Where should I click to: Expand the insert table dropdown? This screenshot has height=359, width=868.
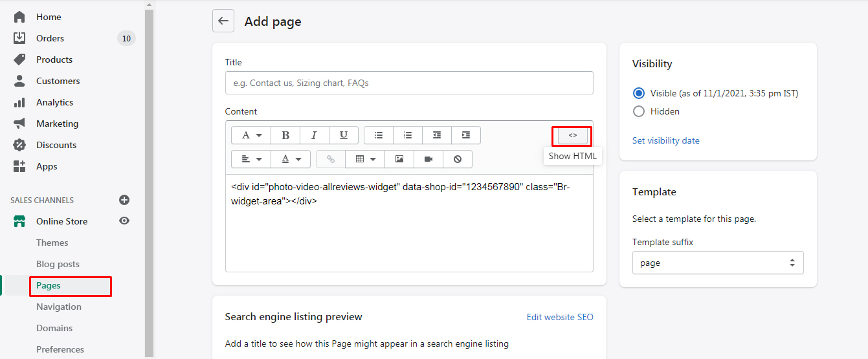click(x=365, y=159)
